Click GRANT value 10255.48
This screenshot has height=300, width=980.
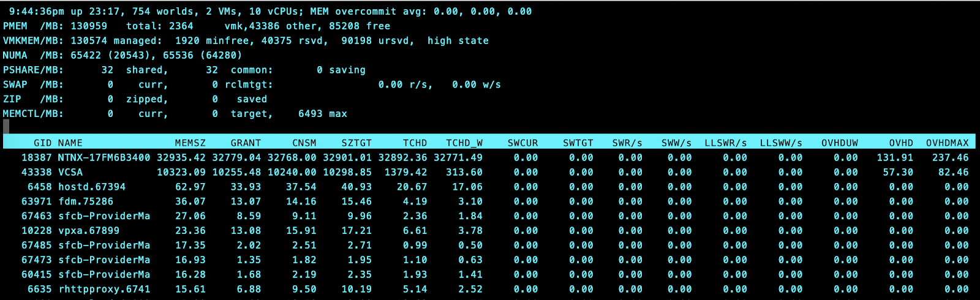coord(236,172)
